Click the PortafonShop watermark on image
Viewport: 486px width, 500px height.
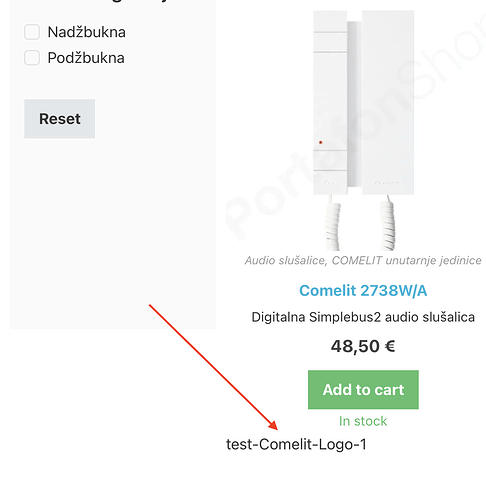point(355,127)
